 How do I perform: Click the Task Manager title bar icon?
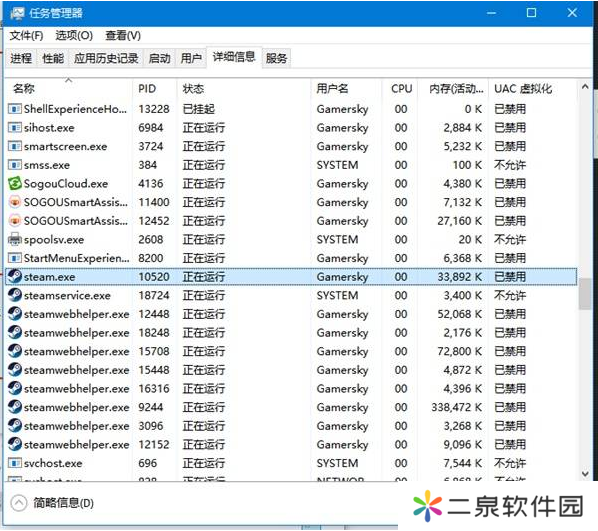click(x=18, y=13)
